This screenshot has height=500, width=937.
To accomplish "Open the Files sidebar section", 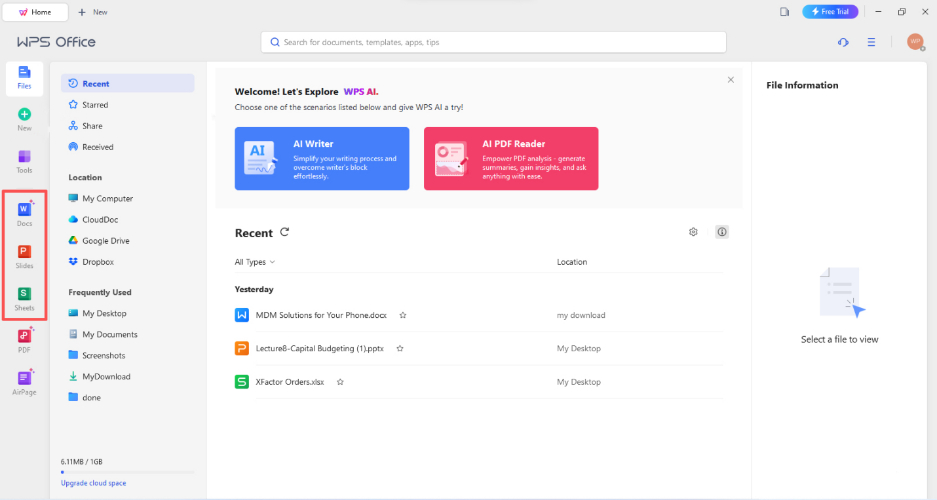I will (x=25, y=78).
